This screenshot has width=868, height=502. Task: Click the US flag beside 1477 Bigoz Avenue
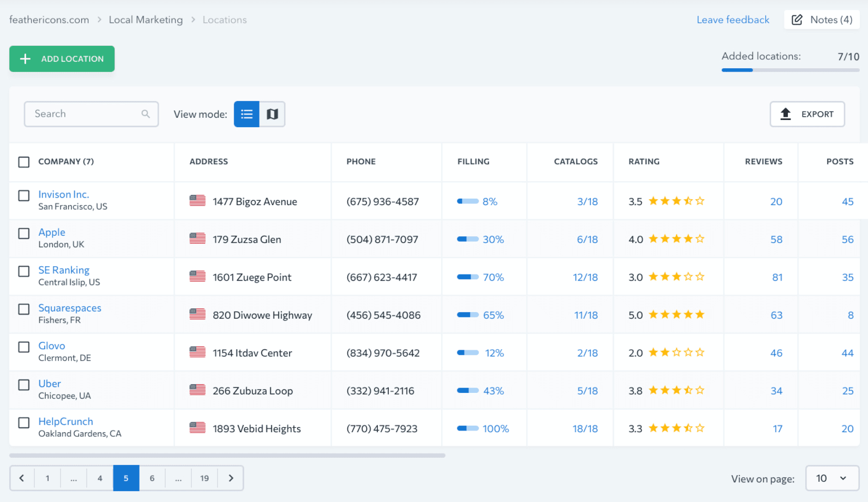click(197, 201)
